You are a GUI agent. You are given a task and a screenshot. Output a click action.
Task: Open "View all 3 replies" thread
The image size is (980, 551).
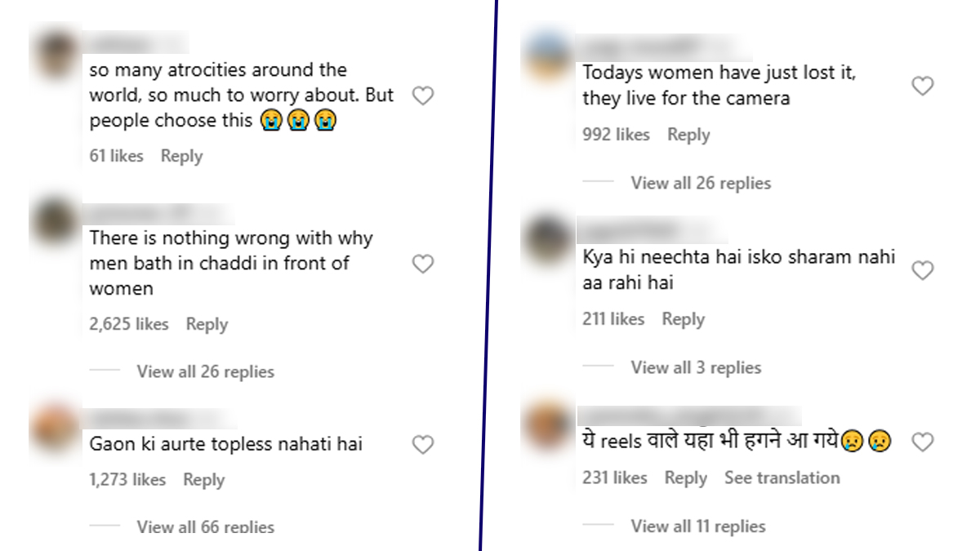click(x=696, y=367)
